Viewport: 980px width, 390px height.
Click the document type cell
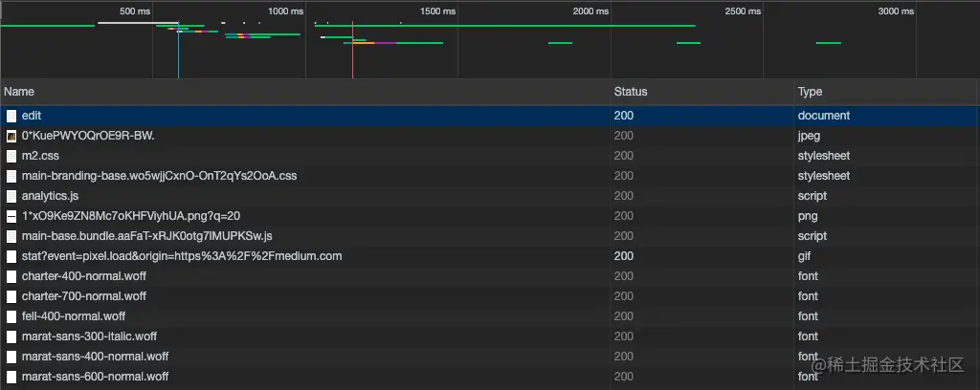coord(824,116)
